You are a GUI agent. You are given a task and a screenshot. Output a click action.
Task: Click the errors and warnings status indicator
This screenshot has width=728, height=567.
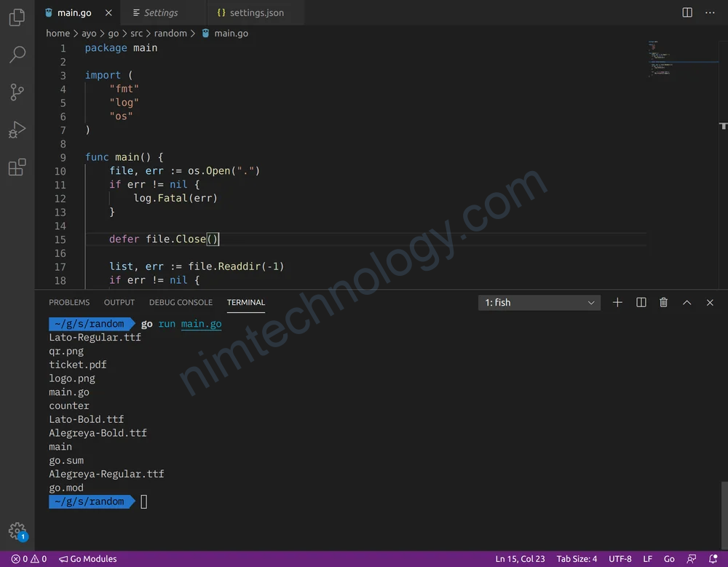coord(29,559)
